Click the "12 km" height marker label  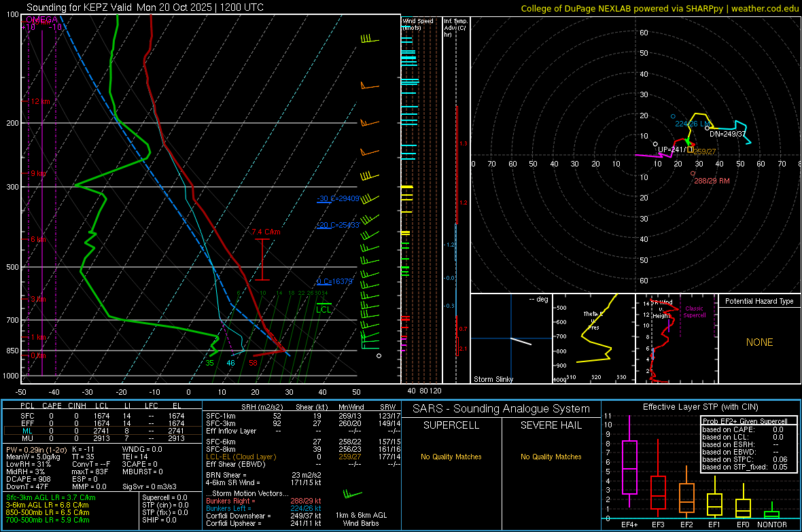pos(40,101)
